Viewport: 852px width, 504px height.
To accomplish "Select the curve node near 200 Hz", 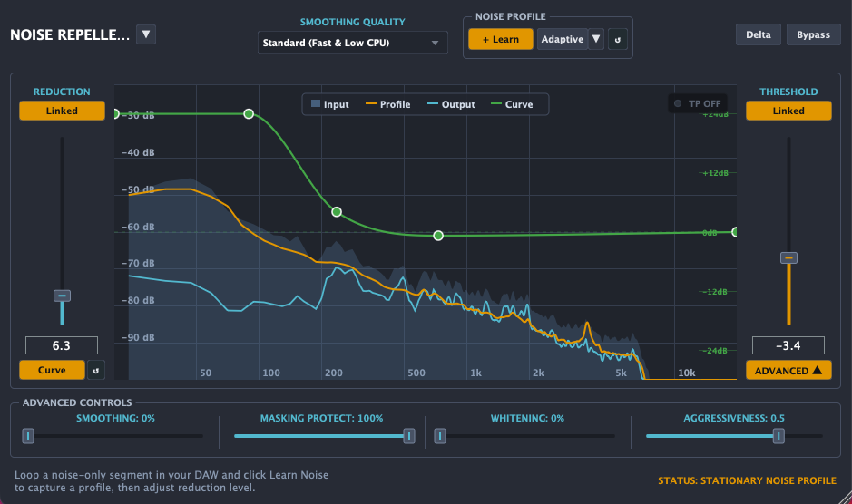I will (337, 212).
